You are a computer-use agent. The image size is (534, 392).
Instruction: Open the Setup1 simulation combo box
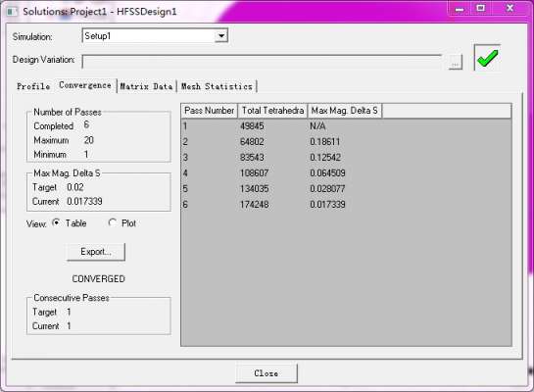coord(155,35)
